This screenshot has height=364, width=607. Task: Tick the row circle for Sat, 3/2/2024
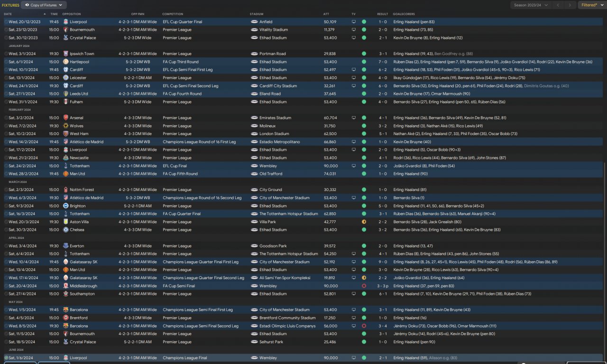(x=6, y=118)
